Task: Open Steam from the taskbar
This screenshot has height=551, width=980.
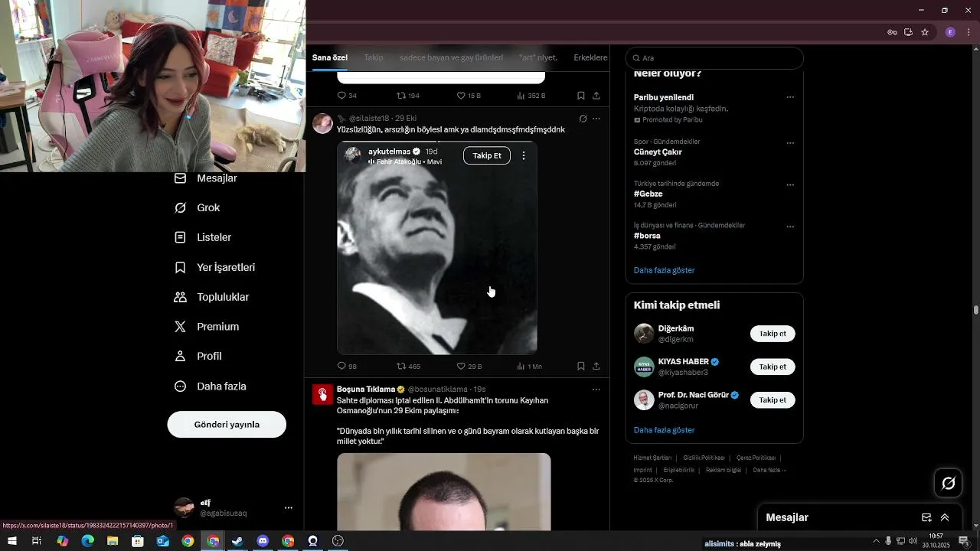Action: (237, 541)
